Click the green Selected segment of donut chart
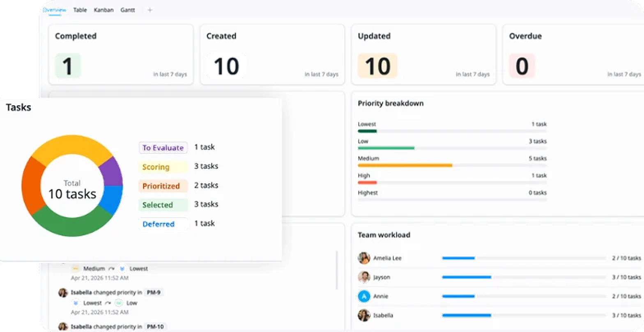Image resolution: width=644 pixels, height=332 pixels. [x=72, y=225]
